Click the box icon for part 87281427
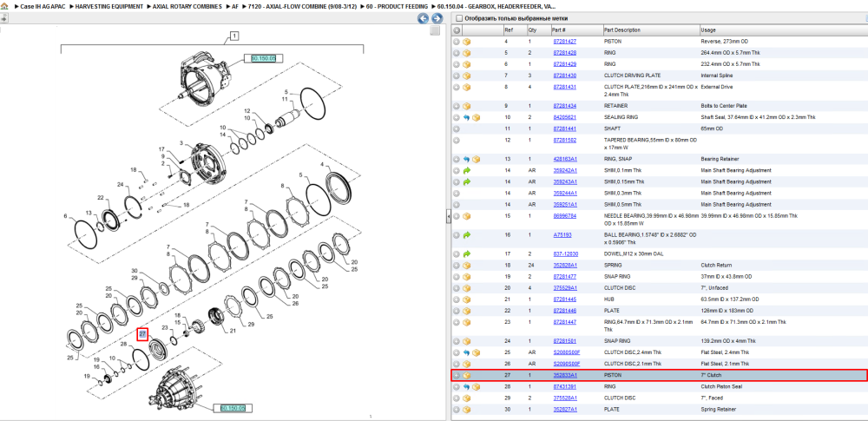 (x=467, y=42)
